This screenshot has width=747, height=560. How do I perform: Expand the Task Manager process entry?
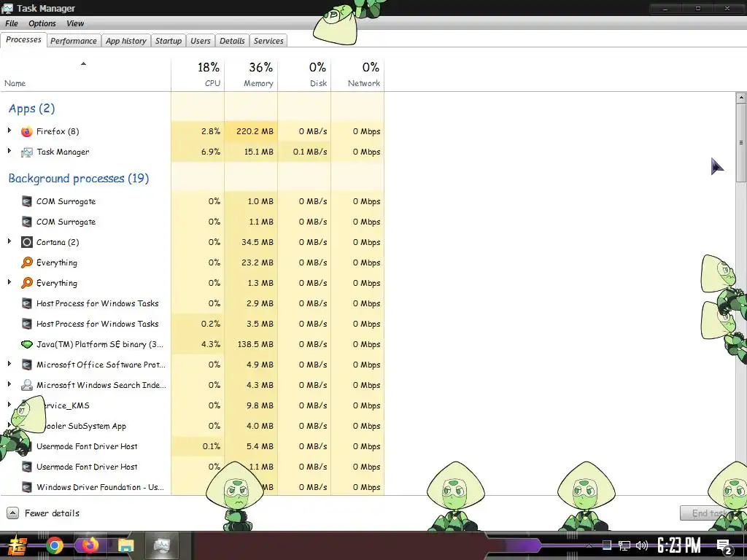[x=9, y=151]
